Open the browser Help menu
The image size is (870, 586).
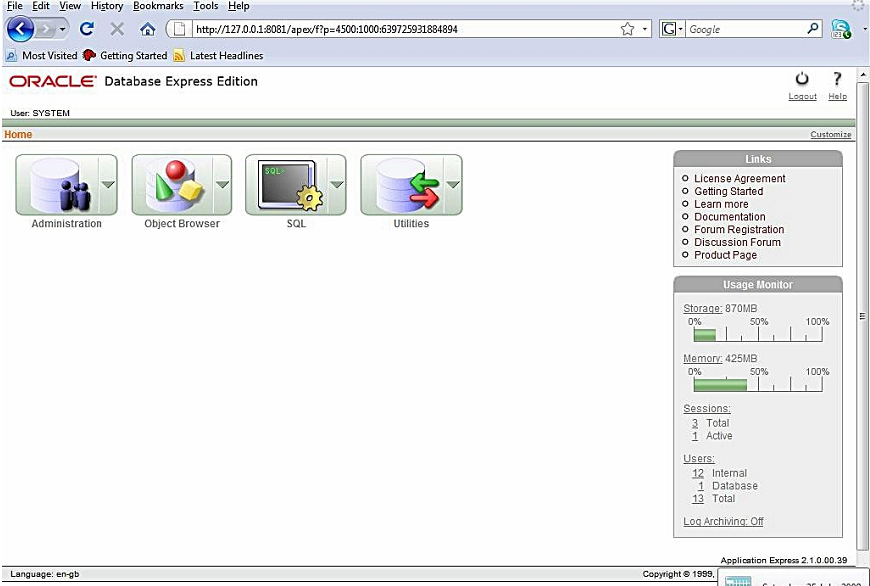(x=239, y=6)
